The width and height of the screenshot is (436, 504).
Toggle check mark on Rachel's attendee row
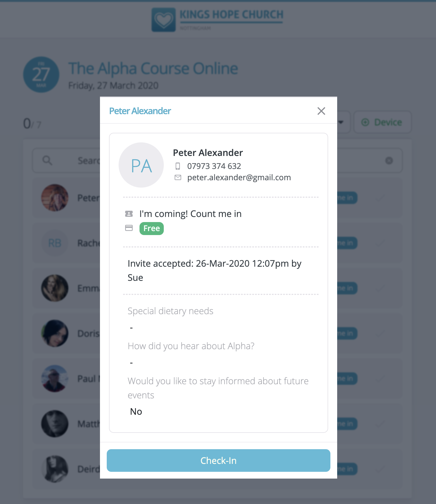(x=380, y=243)
